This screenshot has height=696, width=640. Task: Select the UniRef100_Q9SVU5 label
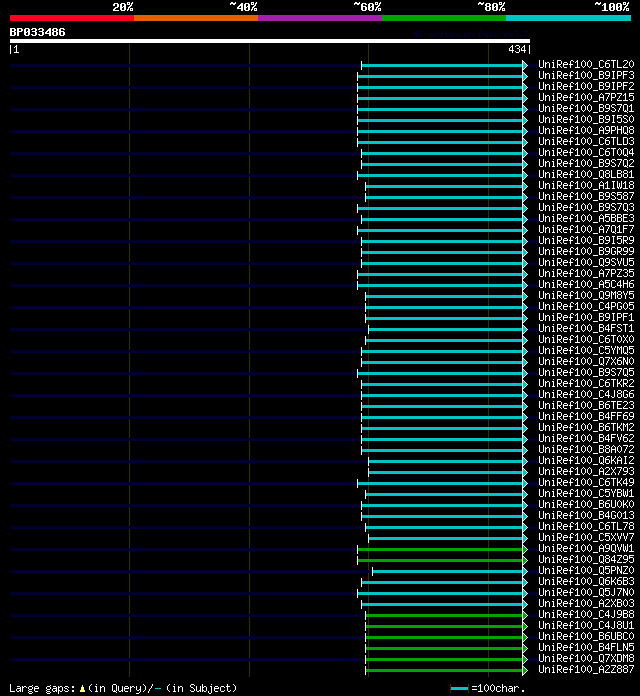point(586,262)
